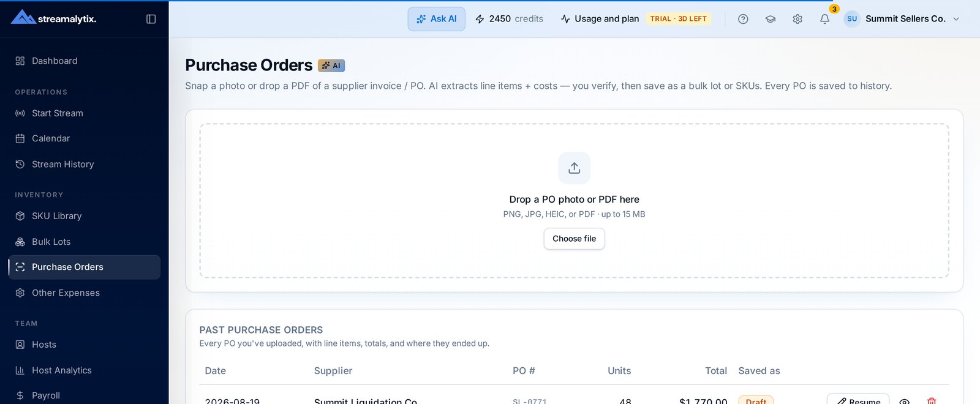Open the Calendar page
Viewport: 980px width, 404px height.
(84, 138)
